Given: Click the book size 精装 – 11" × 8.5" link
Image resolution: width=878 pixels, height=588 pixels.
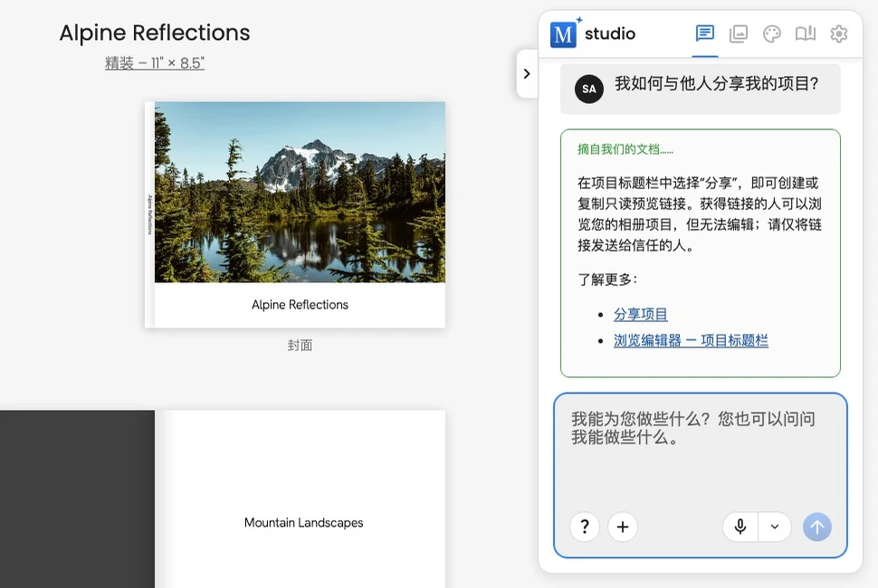Looking at the screenshot, I should tap(155, 63).
